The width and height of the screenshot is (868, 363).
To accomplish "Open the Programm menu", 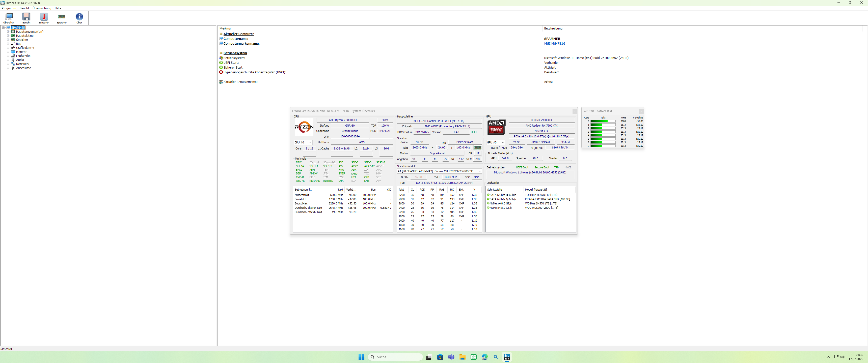I will (9, 8).
